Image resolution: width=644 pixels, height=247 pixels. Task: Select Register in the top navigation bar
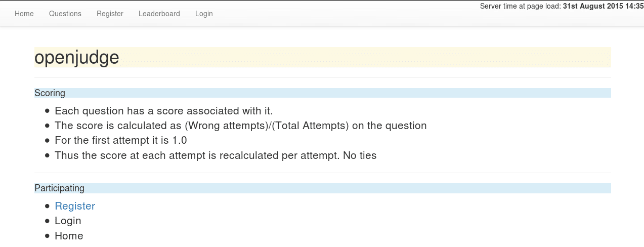[110, 14]
